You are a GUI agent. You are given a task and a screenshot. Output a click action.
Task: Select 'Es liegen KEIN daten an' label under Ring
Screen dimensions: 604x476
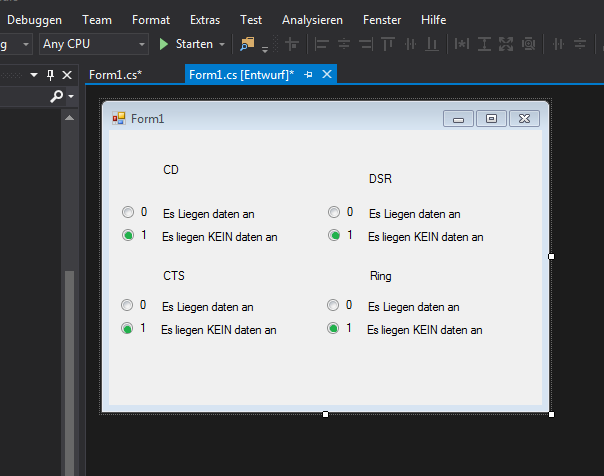click(424, 330)
